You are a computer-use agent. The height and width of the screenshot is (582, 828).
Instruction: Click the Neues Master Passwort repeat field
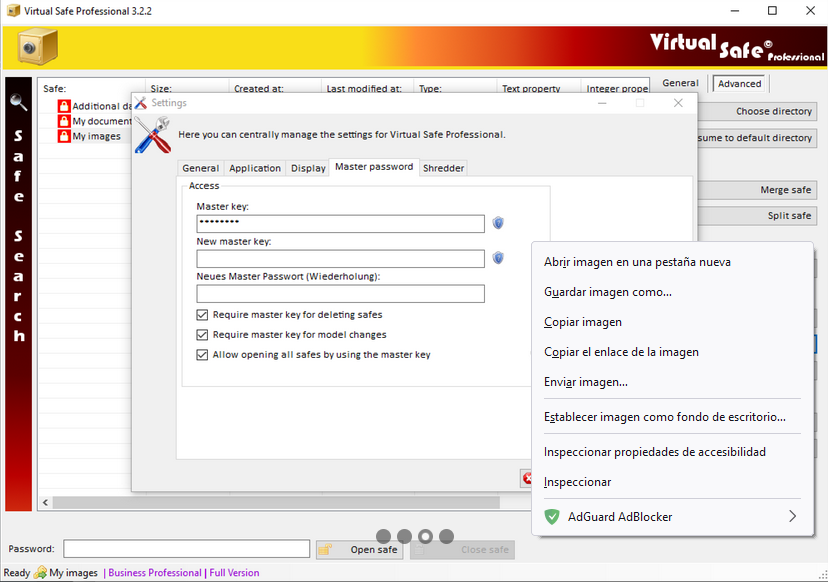tap(341, 294)
